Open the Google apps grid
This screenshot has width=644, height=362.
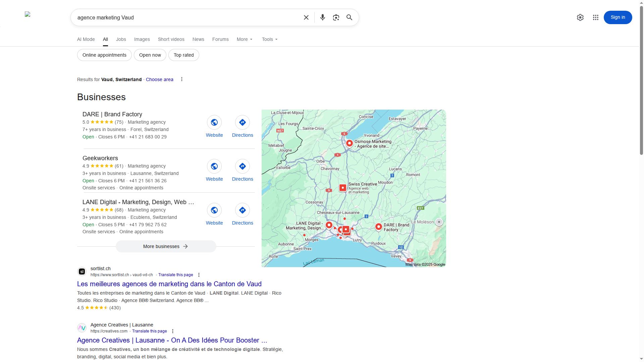point(596,17)
